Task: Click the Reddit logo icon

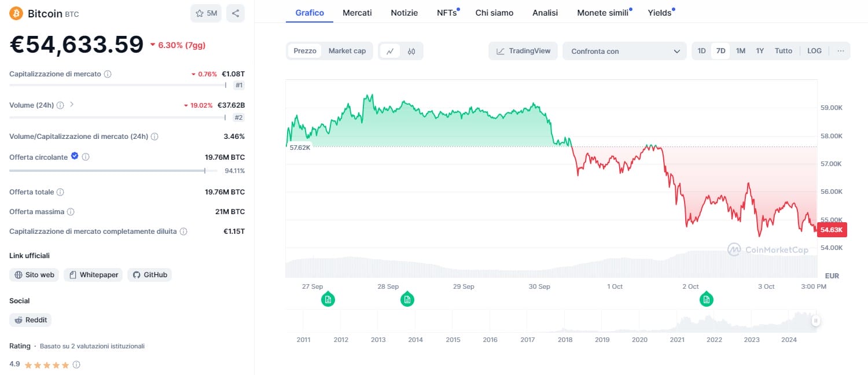Action: pos(19,320)
